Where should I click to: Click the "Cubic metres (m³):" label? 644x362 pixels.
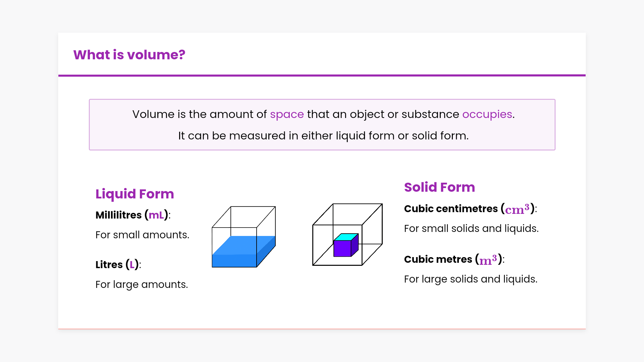point(454,259)
